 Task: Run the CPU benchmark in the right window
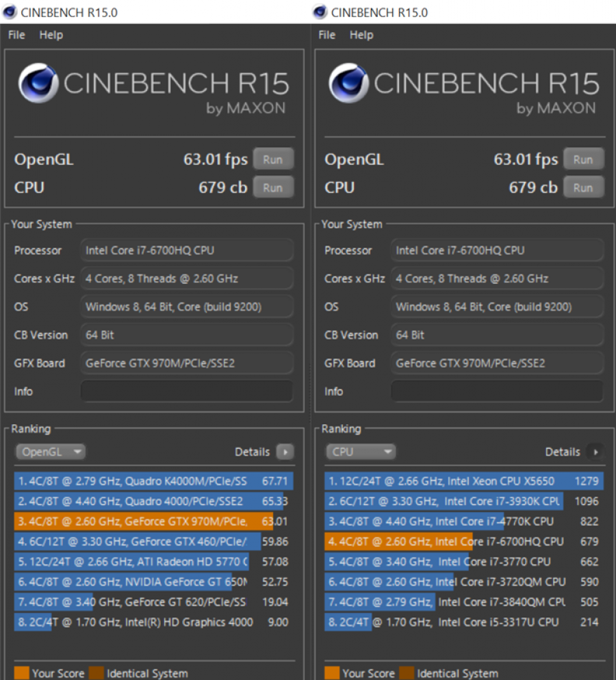(583, 187)
